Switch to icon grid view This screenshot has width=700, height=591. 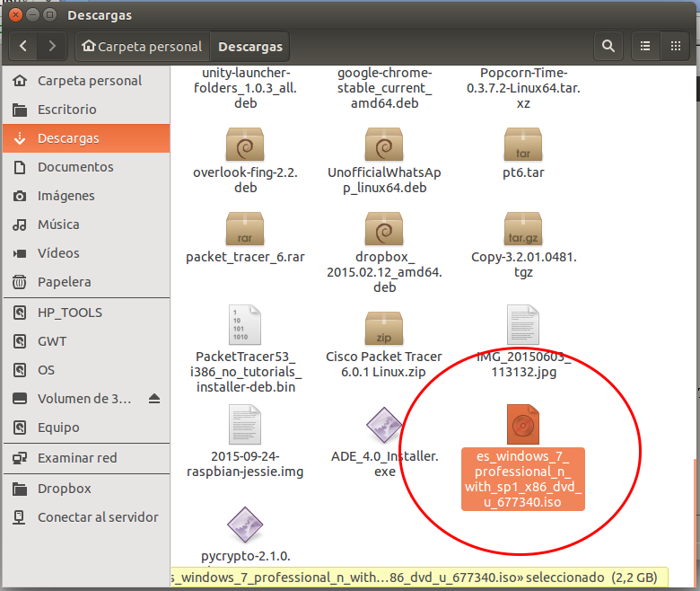[x=676, y=46]
